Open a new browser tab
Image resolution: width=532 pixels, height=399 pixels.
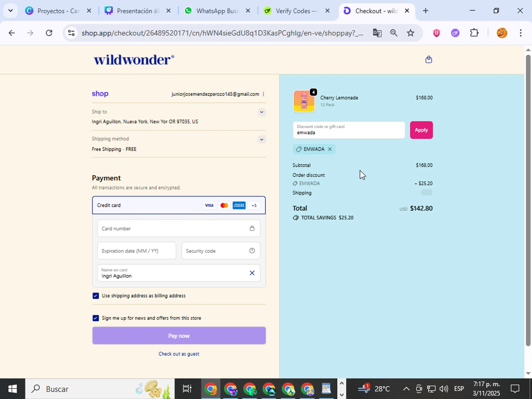[426, 11]
